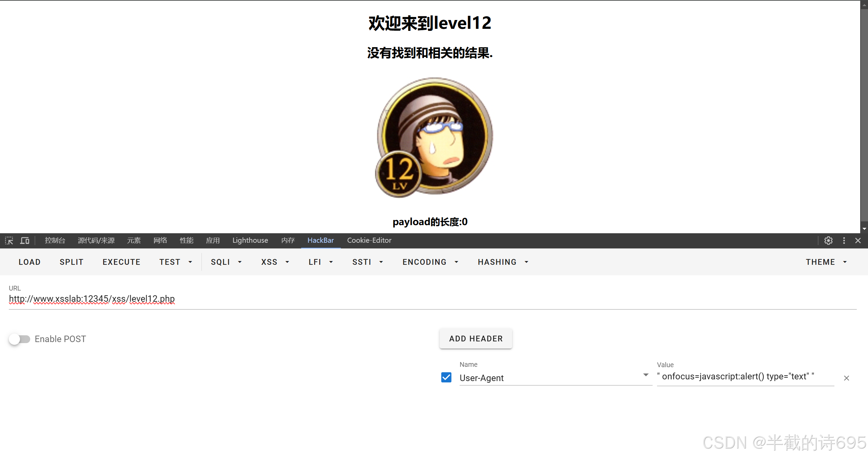Switch to the Cookie-Editor tab

pos(369,240)
